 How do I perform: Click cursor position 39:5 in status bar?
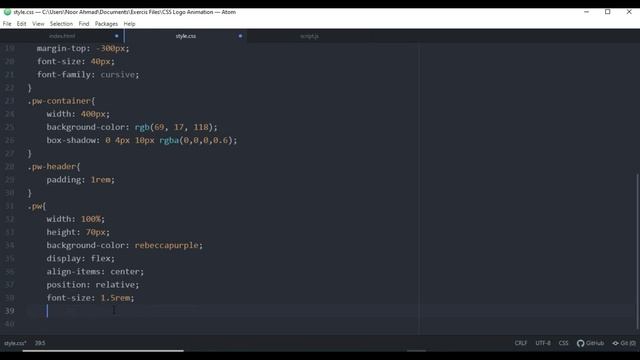click(x=40, y=343)
